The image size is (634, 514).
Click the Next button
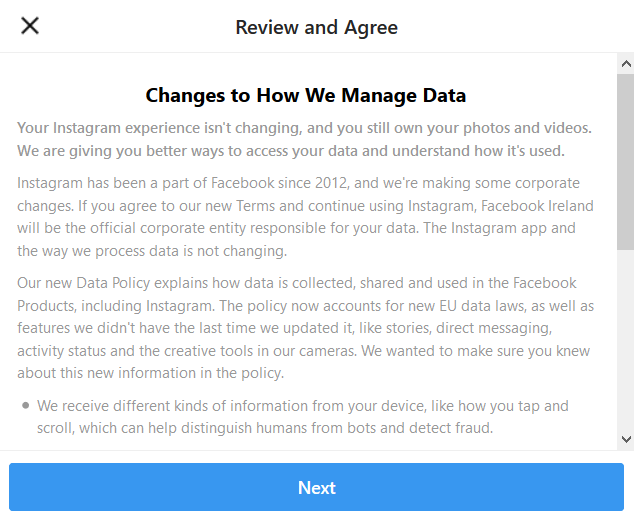coord(316,488)
